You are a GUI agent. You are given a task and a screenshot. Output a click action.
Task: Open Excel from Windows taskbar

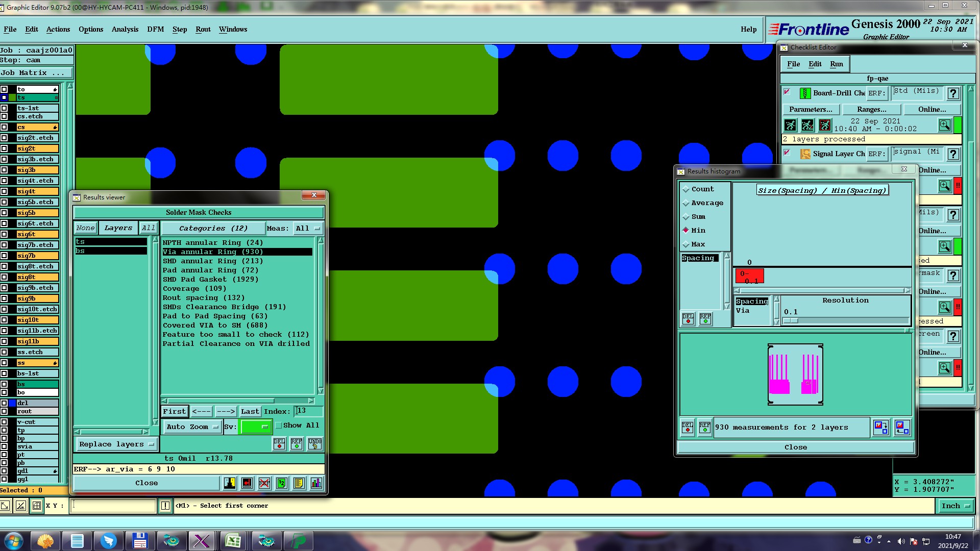(x=233, y=540)
